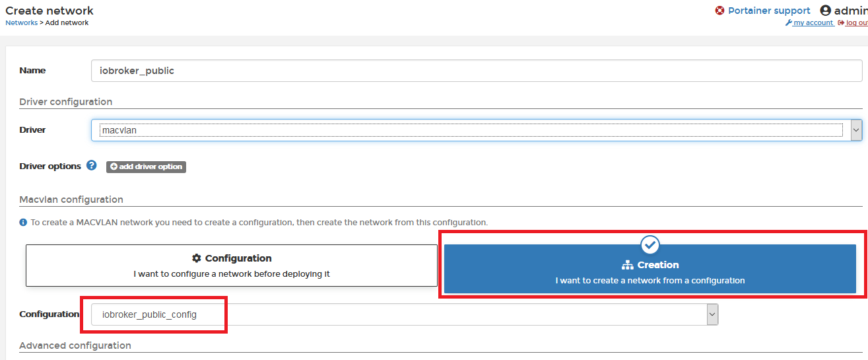Click the info icon before the MACVLAN note

coord(23,223)
